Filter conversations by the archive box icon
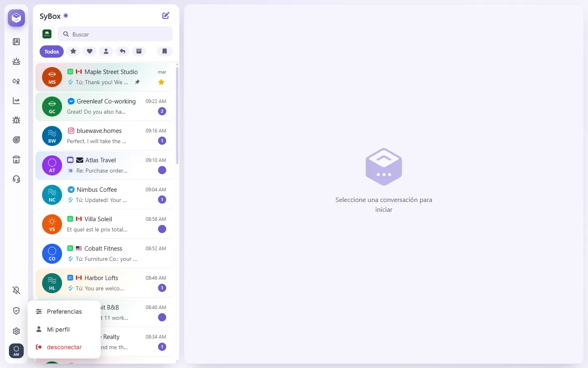 139,51
